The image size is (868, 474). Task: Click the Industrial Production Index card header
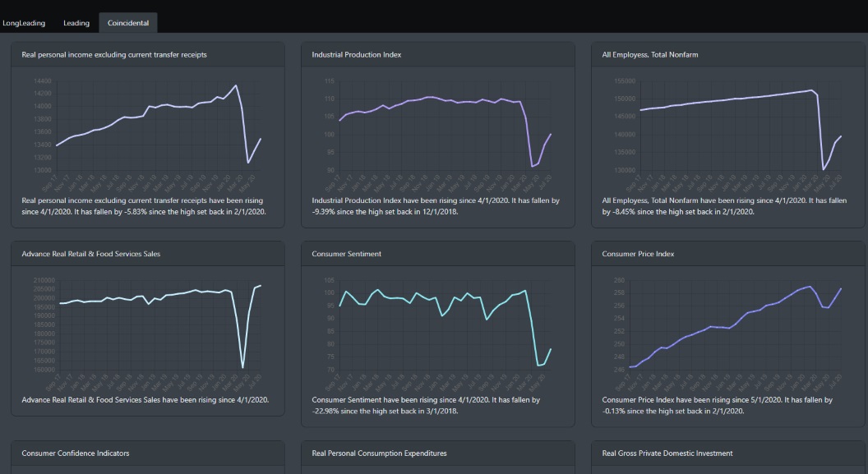point(357,55)
